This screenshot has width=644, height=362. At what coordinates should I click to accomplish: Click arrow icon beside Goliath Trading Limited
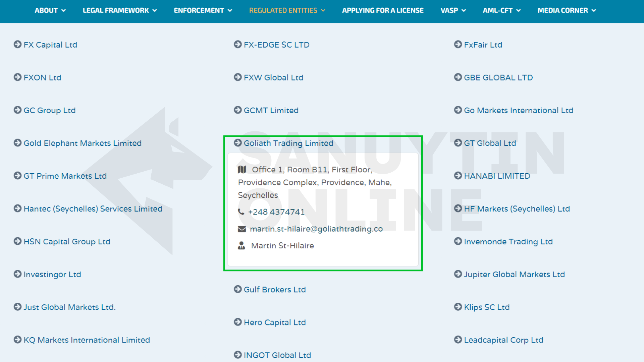238,143
